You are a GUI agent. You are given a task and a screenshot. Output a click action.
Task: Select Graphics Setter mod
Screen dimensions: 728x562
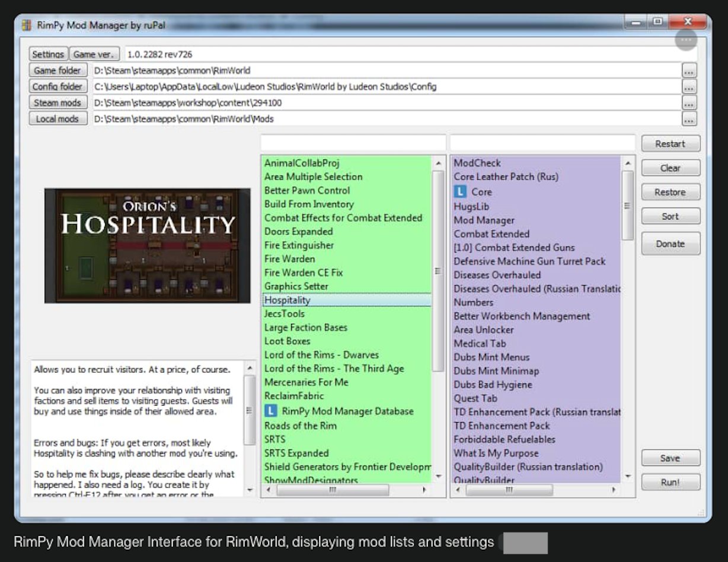click(x=296, y=286)
